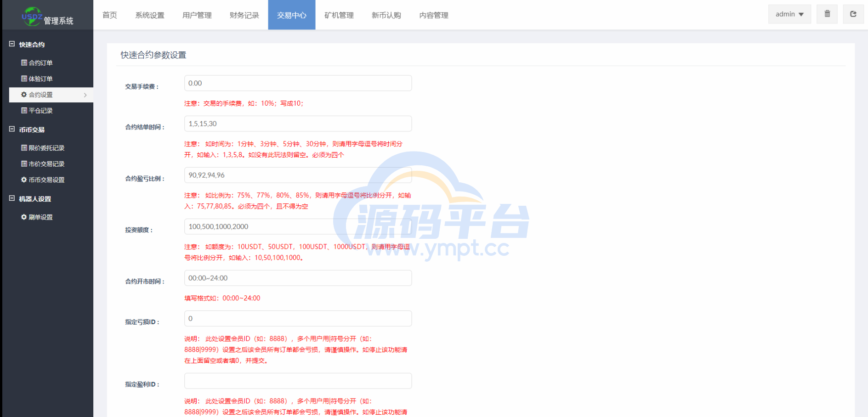Click the logout arrow icon
Screen dimensions: 868x417
pos(853,14)
